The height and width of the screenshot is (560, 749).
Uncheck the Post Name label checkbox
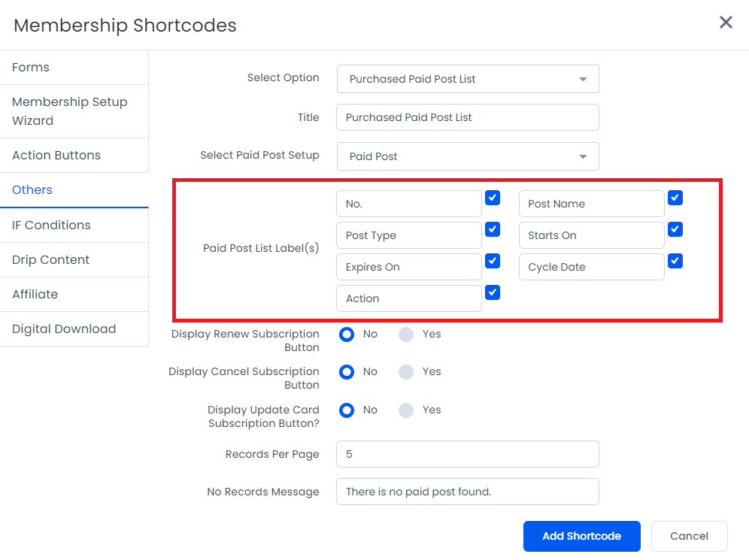tap(675, 198)
